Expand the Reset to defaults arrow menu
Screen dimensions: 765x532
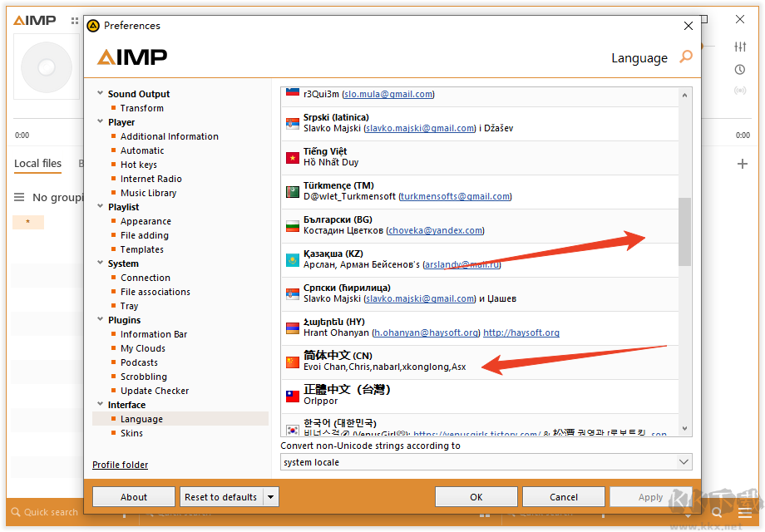(x=270, y=497)
